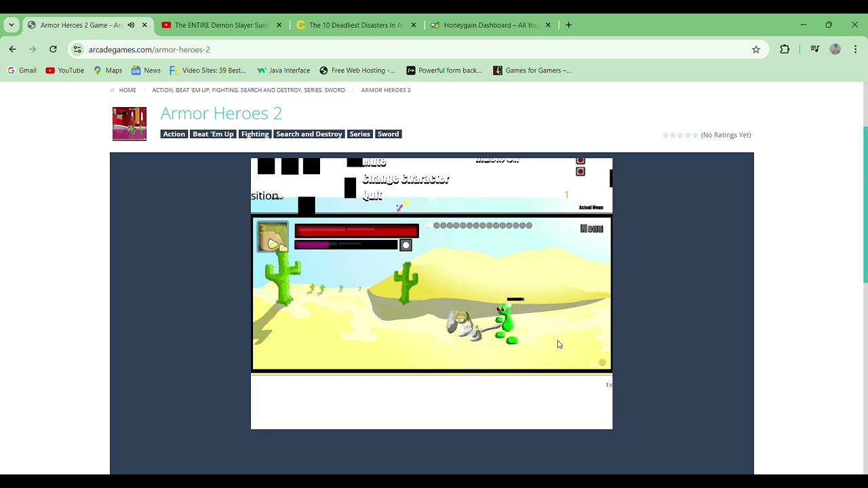Click the Armor Heroes 2 game thumbnail
The height and width of the screenshot is (488, 868).
coord(130,124)
